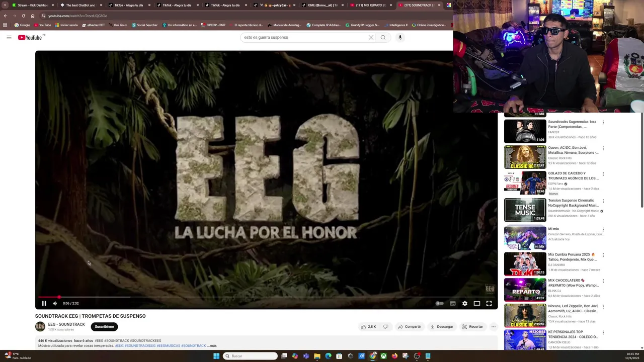Image resolution: width=644 pixels, height=362 pixels.
Task: Open the Mix Cumbia Peruana 2025 title
Action: pos(573,257)
